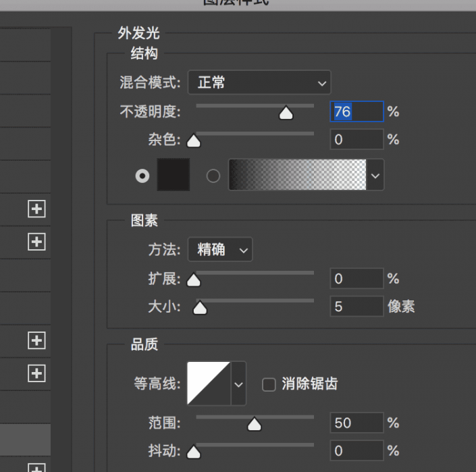Click the 杂色 percentage field
This screenshot has height=472, width=476.
click(356, 139)
